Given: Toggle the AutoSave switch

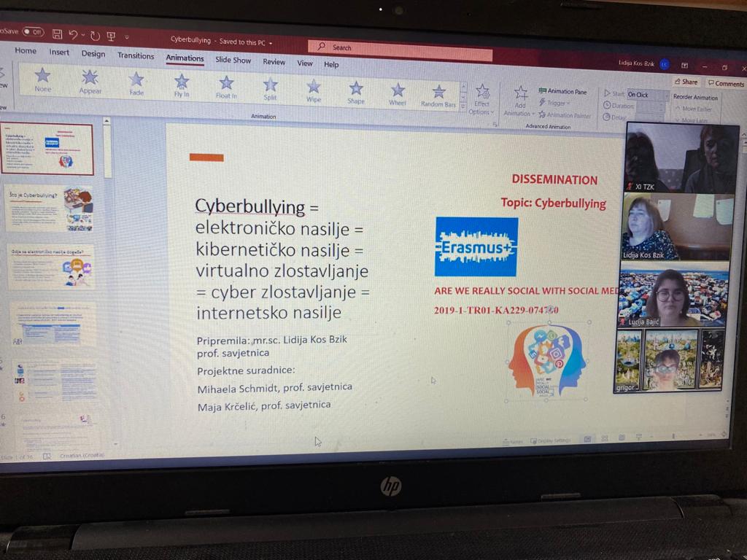Looking at the screenshot, I should pyautogui.click(x=33, y=32).
